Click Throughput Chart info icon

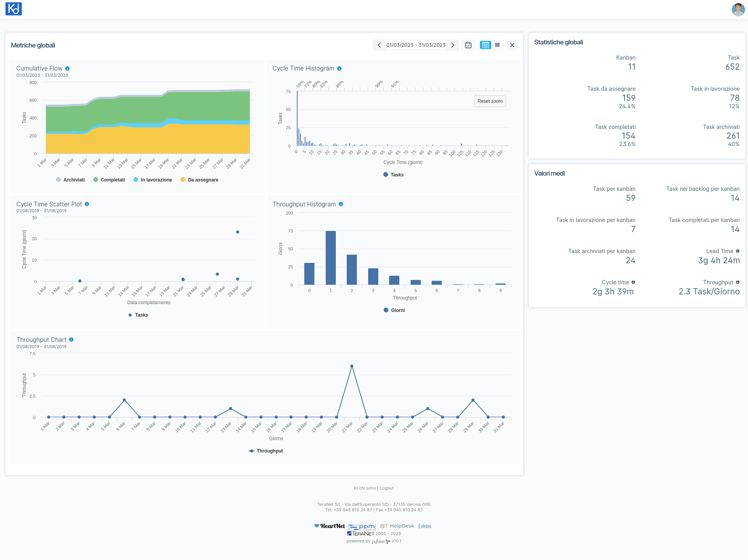point(71,340)
